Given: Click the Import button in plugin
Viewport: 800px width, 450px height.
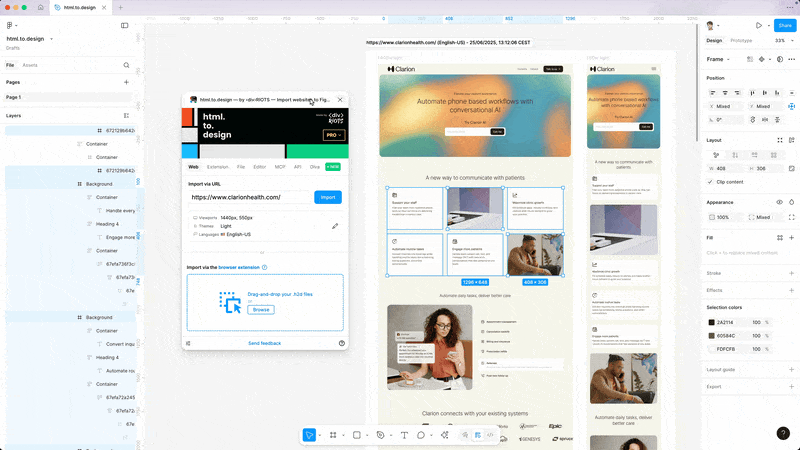Looking at the screenshot, I should [x=328, y=197].
